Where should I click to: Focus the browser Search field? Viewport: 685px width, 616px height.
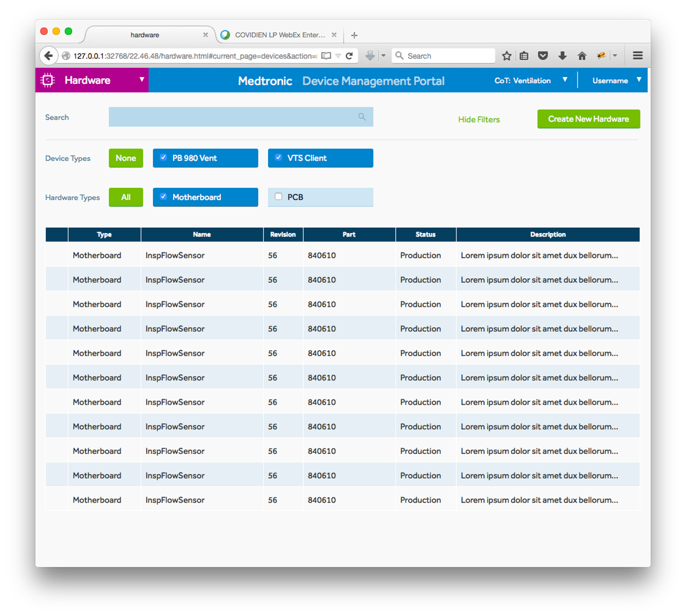coord(444,56)
